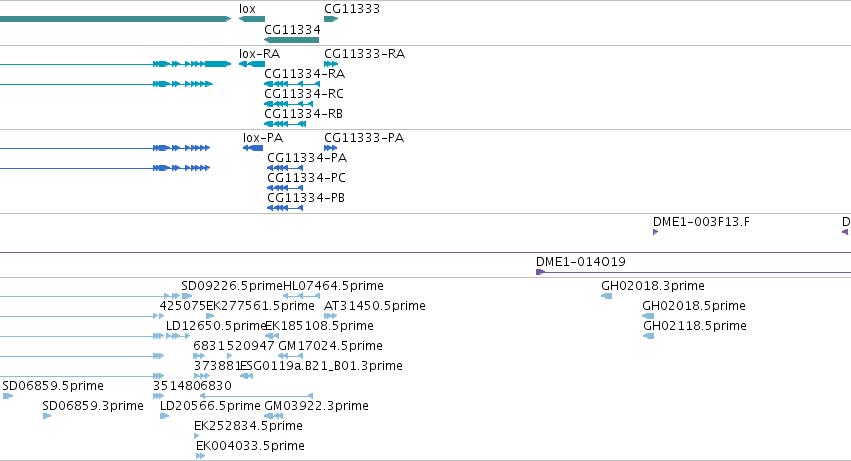This screenshot has width=851, height=461.
Task: Click the CG11334 gene bar
Action: (291, 40)
